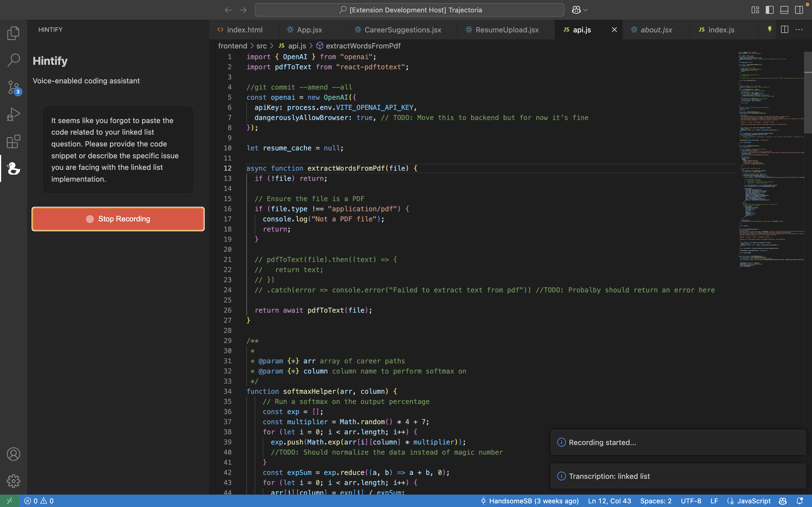Open the Explorer view in activity bar
Screen dimensions: 812x507
[x=14, y=33]
